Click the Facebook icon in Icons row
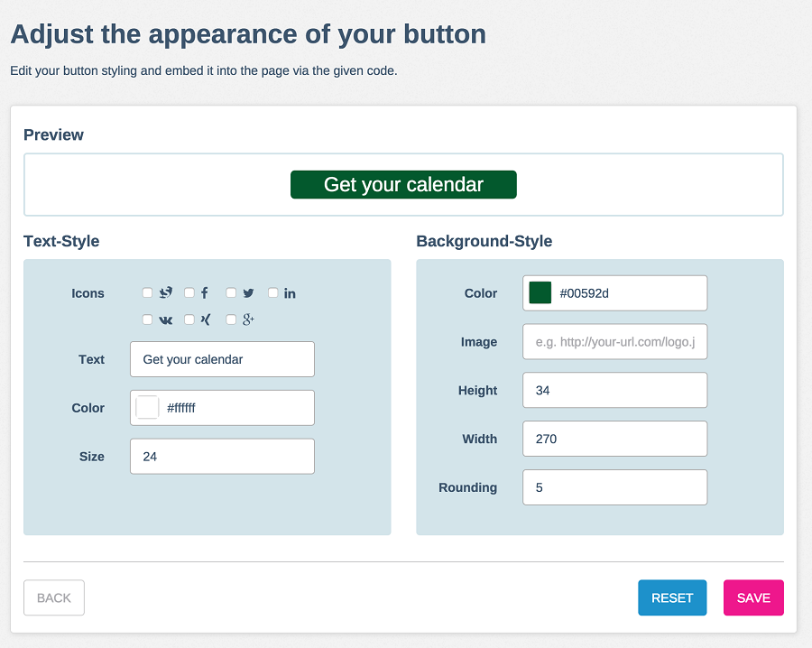The image size is (812, 648). point(205,293)
